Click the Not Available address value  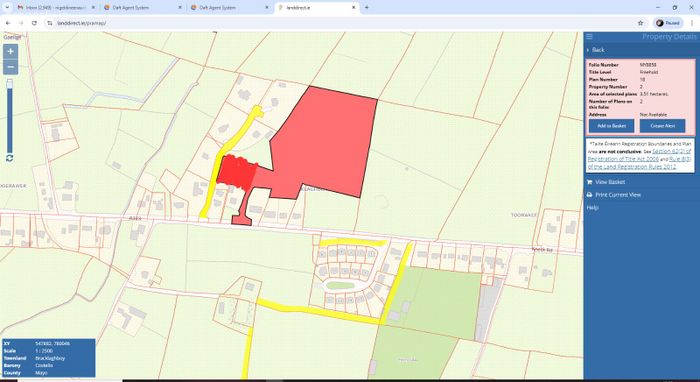(653, 115)
